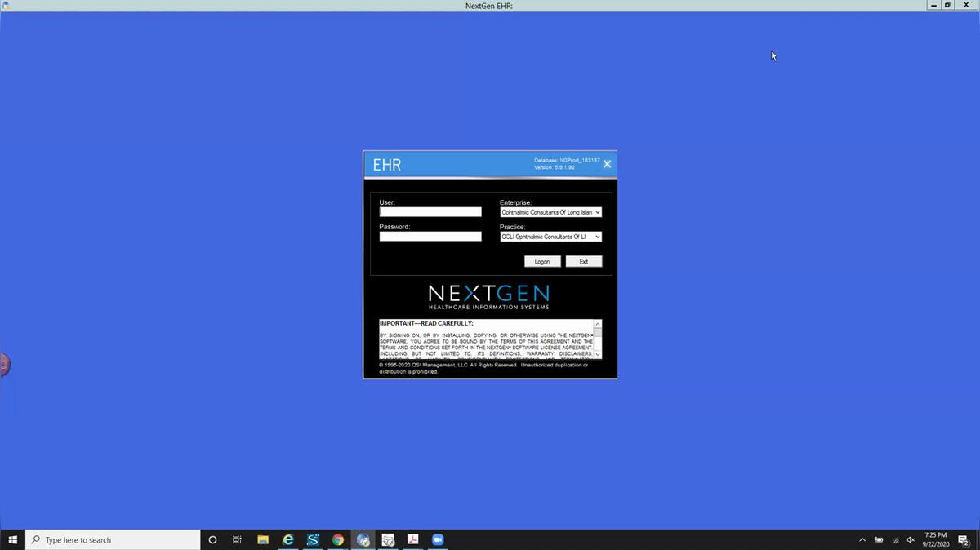Close the EHR login dialog
The image size is (980, 550).
[x=607, y=164]
